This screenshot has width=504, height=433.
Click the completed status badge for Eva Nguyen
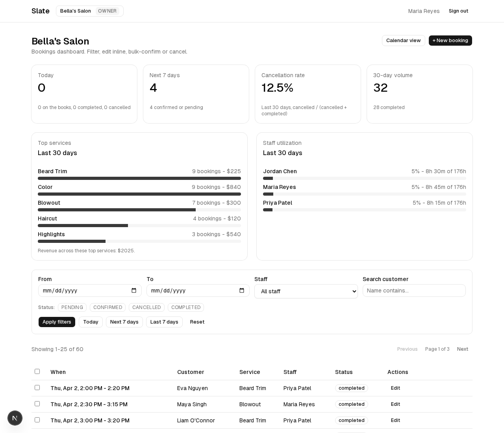[x=352, y=388]
